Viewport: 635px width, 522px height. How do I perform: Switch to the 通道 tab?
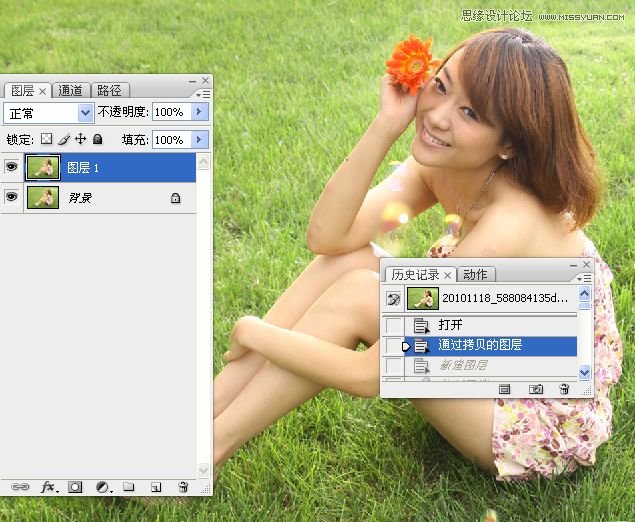[x=71, y=91]
